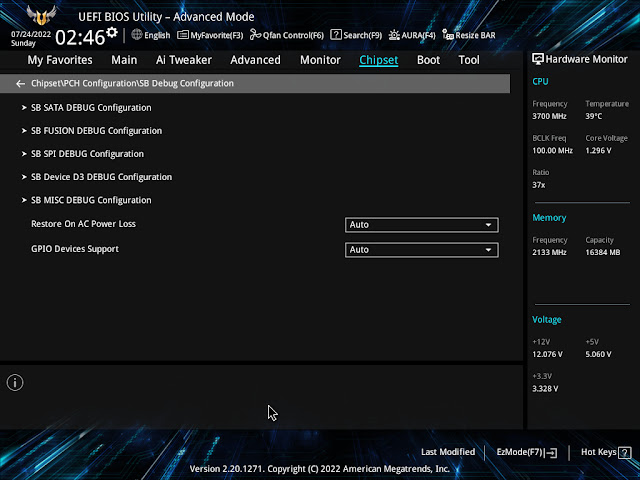The height and width of the screenshot is (480, 640).
Task: Click the back arrow in breadcrumb bar
Action: (20, 84)
